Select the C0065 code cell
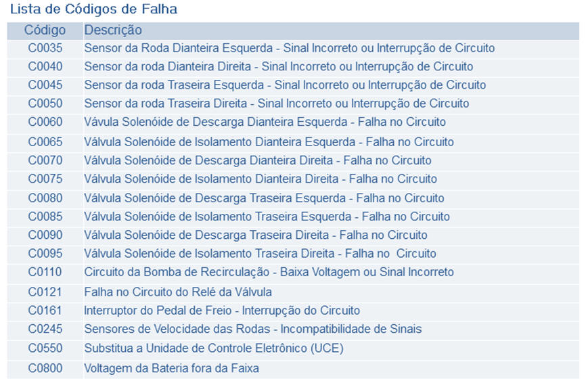The image size is (588, 385). [45, 142]
